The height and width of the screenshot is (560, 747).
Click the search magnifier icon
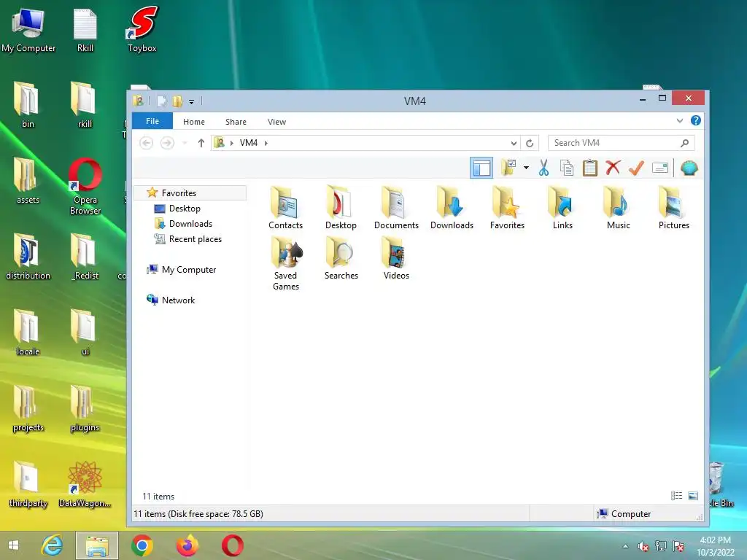point(684,143)
